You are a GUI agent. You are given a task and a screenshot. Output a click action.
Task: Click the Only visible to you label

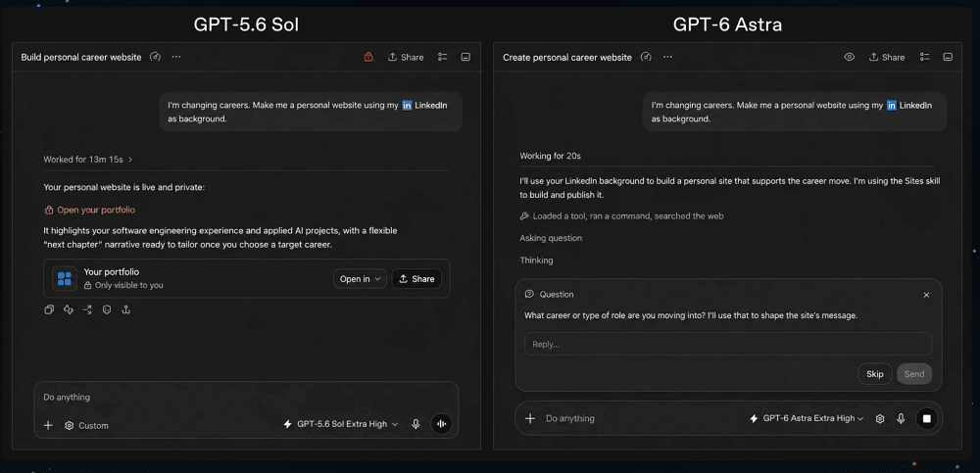click(x=123, y=285)
